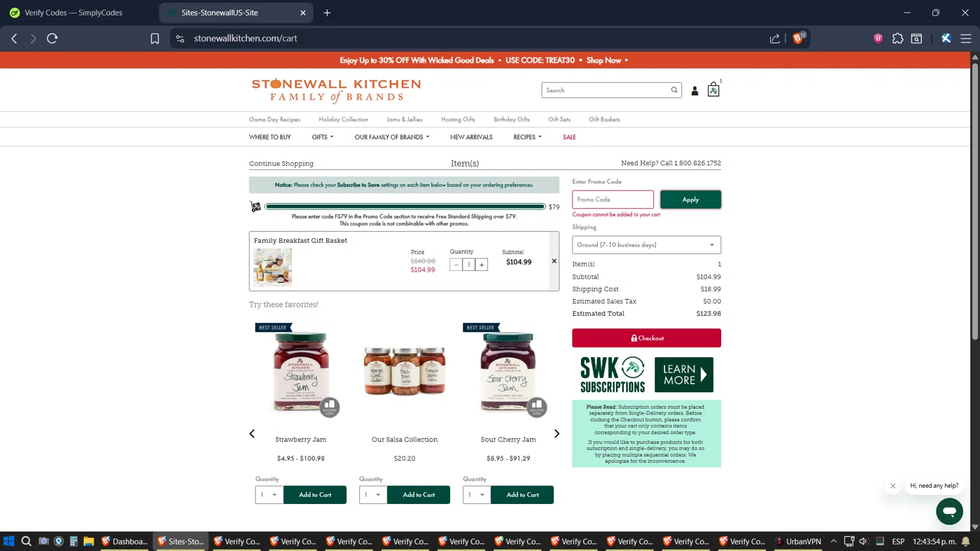Expand OUR FAMILY OF BRANDS menu
Image resolution: width=980 pixels, height=551 pixels.
pos(392,137)
